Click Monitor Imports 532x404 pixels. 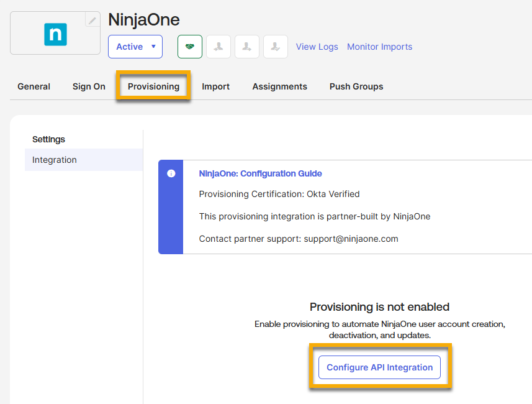[379, 47]
